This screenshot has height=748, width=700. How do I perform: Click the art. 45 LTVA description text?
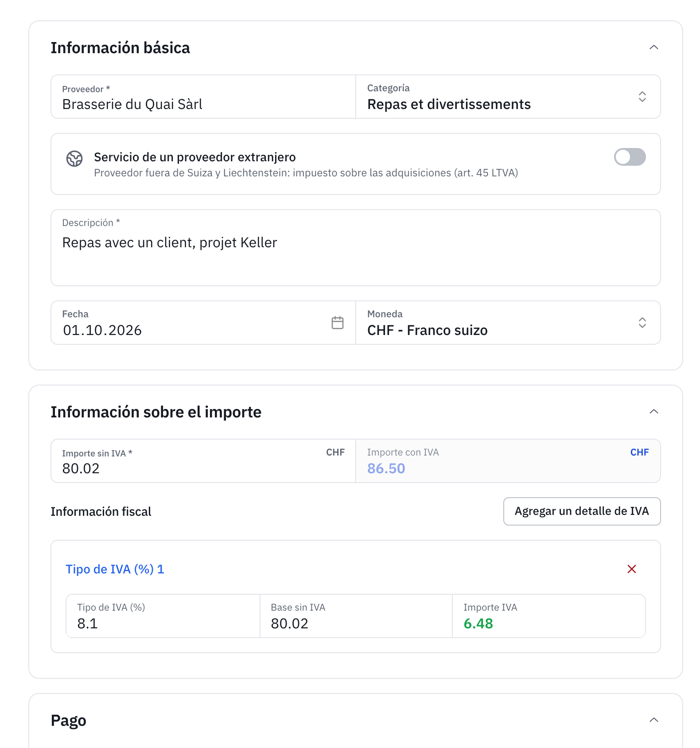306,173
